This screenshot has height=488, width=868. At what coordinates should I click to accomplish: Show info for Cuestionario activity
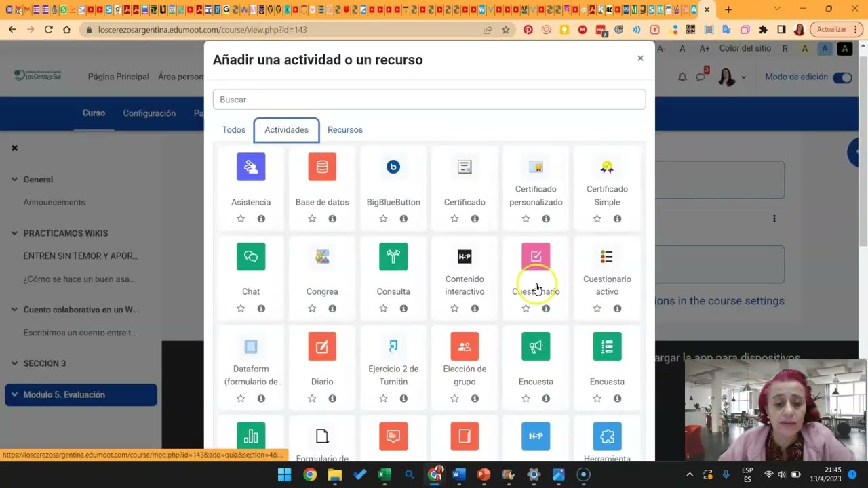click(546, 308)
